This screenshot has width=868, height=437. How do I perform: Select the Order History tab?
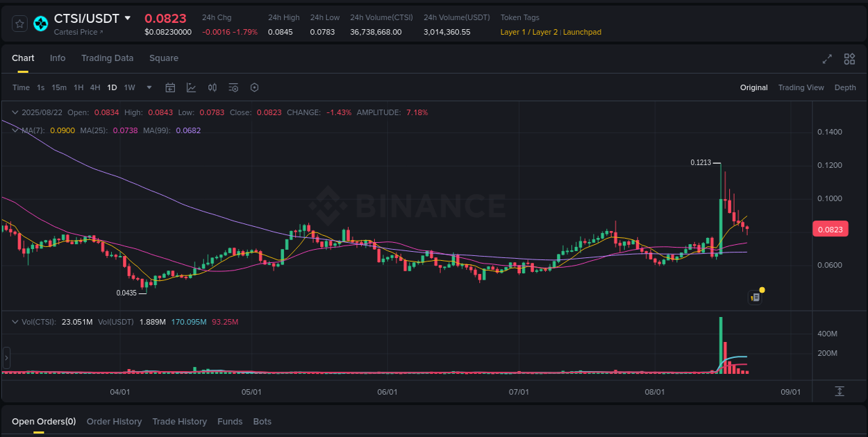click(x=114, y=421)
